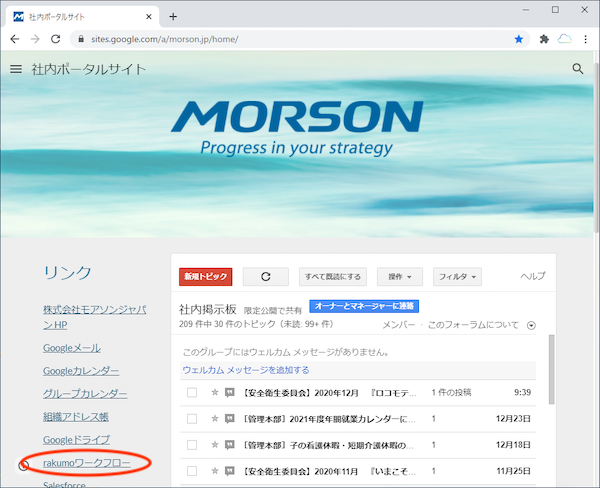Viewport: 600px width, 488px height.
Task: Open the メンバー forum section
Action: (x=398, y=325)
